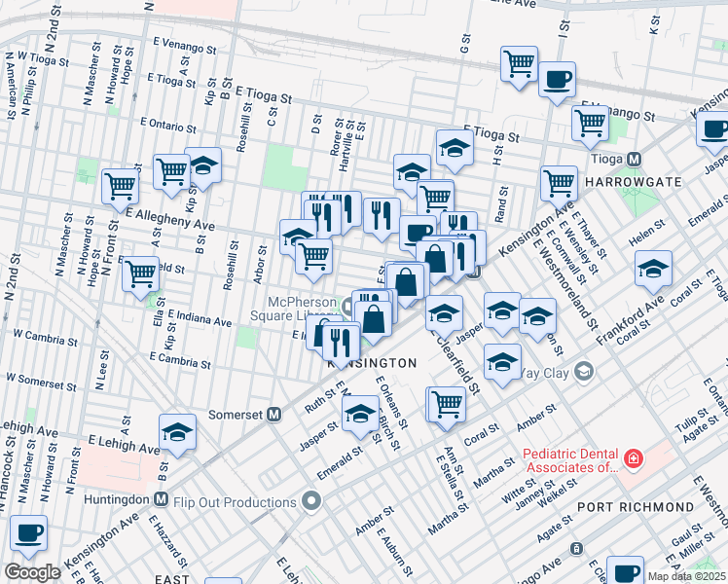Open the Somerset metro station icon
This screenshot has height=584, width=728.
[x=274, y=415]
